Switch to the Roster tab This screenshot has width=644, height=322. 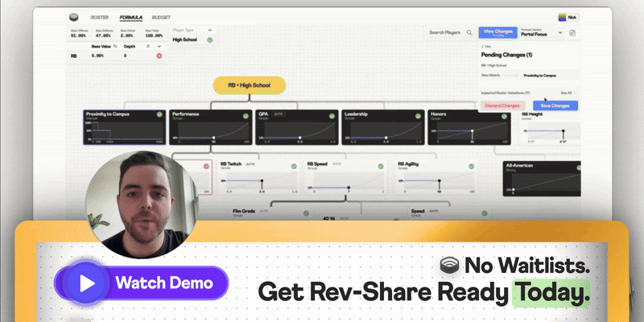(99, 16)
